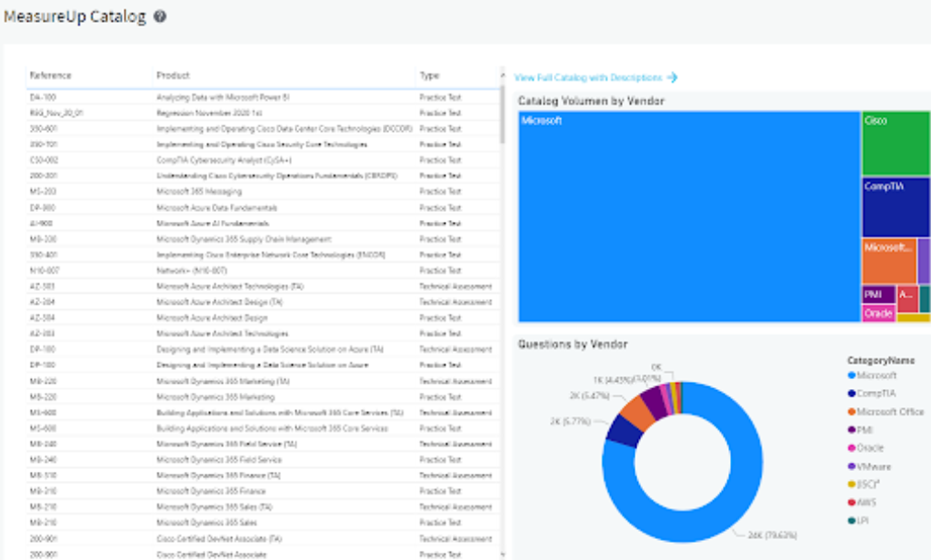
Task: Select the purple PMI treemap tile
Action: [x=878, y=295]
